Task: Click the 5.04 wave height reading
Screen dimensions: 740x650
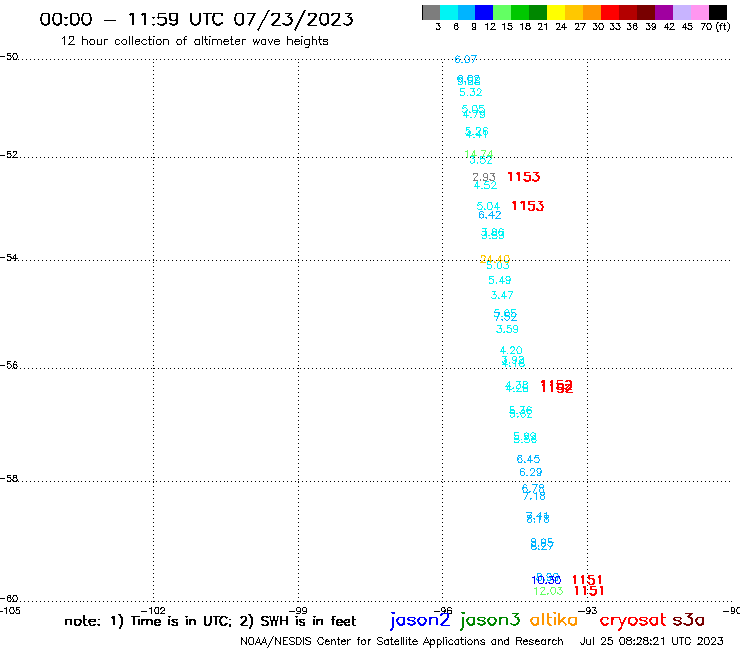Action: [x=488, y=206]
